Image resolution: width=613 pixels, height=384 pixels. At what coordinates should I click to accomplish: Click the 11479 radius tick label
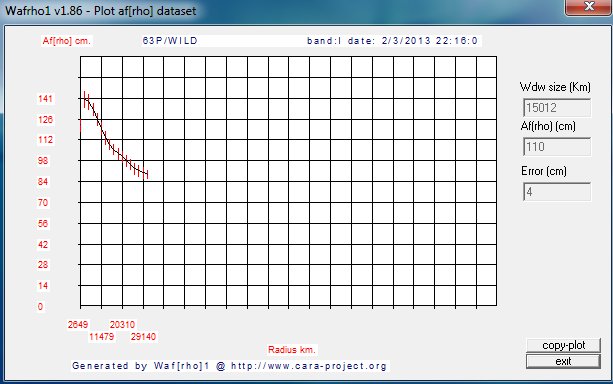[x=102, y=337]
